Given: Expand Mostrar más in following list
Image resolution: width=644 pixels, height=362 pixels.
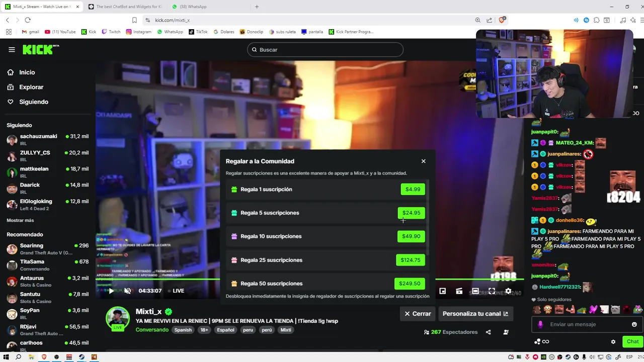Looking at the screenshot, I should tap(20, 220).
